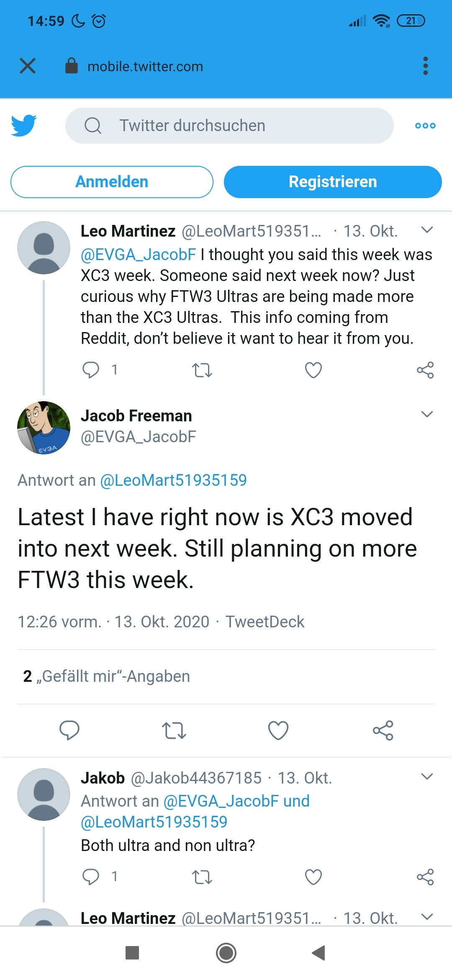
Task: Like Jakob's reply tweet
Action: 313,877
